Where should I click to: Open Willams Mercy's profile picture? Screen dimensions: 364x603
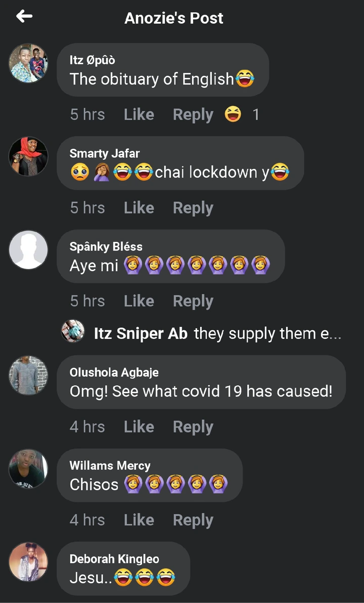click(x=28, y=468)
